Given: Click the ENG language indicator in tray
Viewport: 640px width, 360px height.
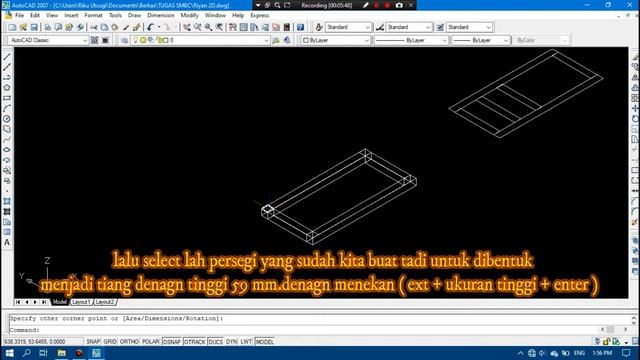Looking at the screenshot, I should [x=579, y=353].
